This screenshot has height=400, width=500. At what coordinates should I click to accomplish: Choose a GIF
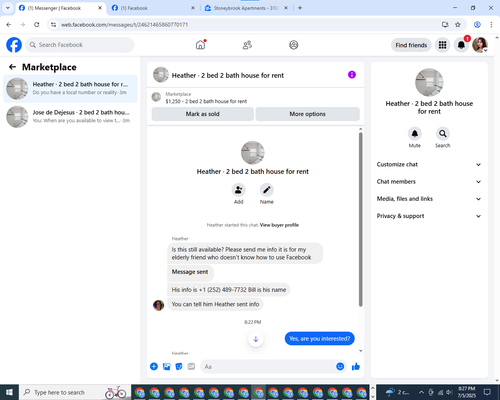[191, 367]
